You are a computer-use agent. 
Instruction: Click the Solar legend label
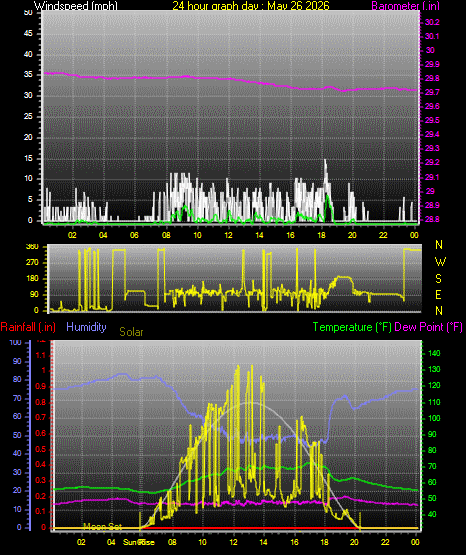click(x=131, y=332)
